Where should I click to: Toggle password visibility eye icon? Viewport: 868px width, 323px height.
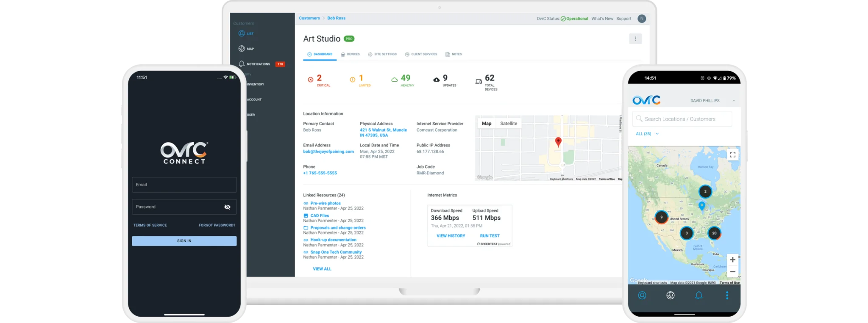227,207
